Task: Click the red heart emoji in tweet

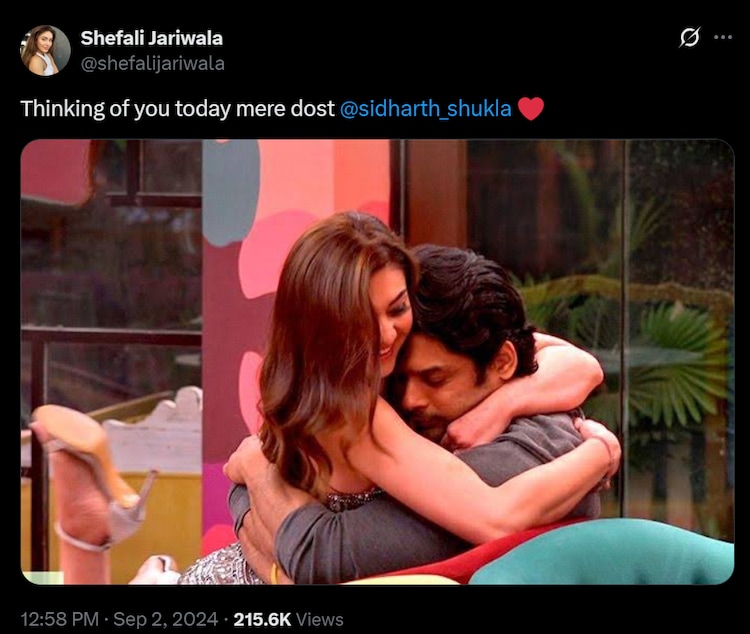Action: click(x=531, y=109)
